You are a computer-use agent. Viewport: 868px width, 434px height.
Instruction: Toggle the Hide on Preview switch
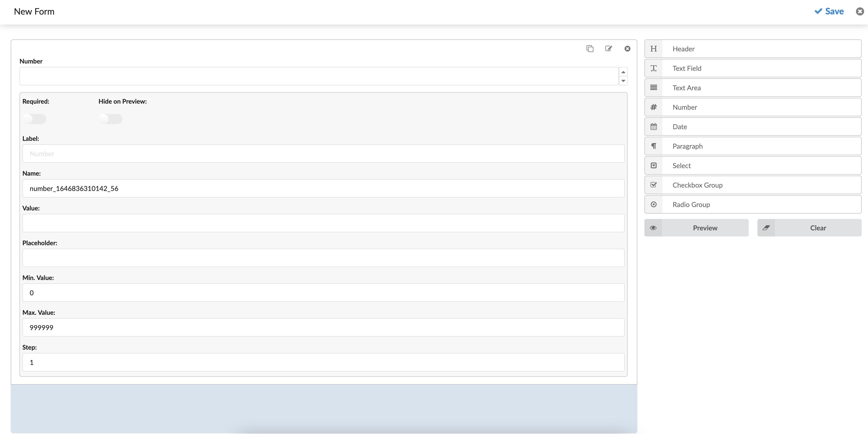(111, 119)
